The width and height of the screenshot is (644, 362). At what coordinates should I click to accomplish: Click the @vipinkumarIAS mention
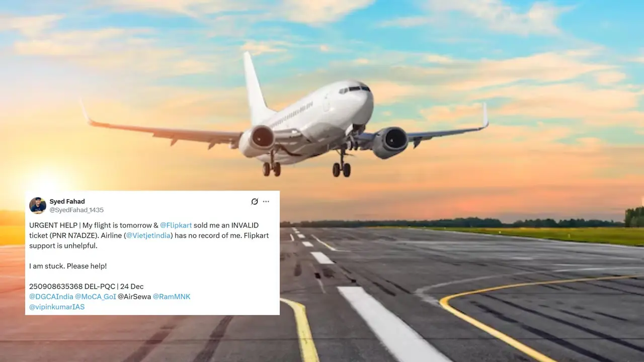pos(57,307)
